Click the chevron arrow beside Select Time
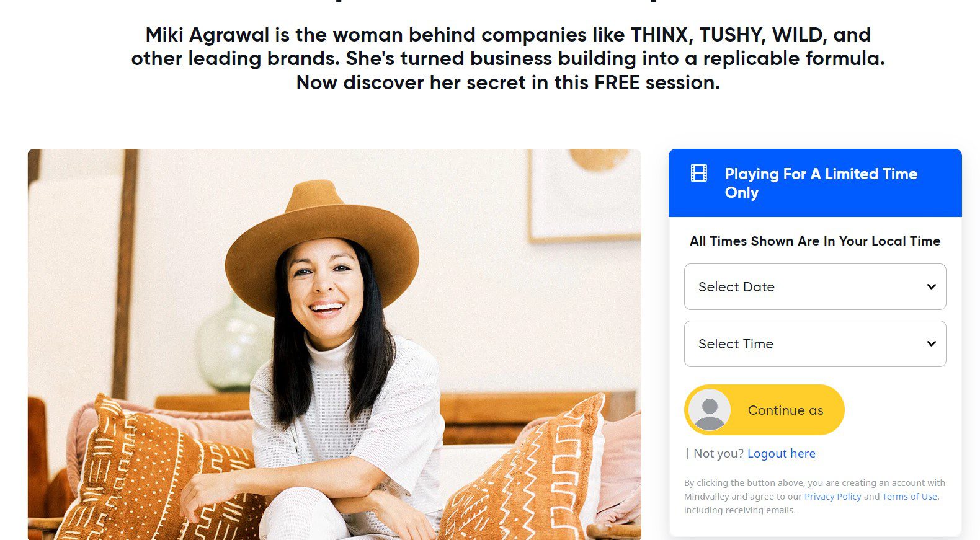The image size is (980, 540). point(931,343)
